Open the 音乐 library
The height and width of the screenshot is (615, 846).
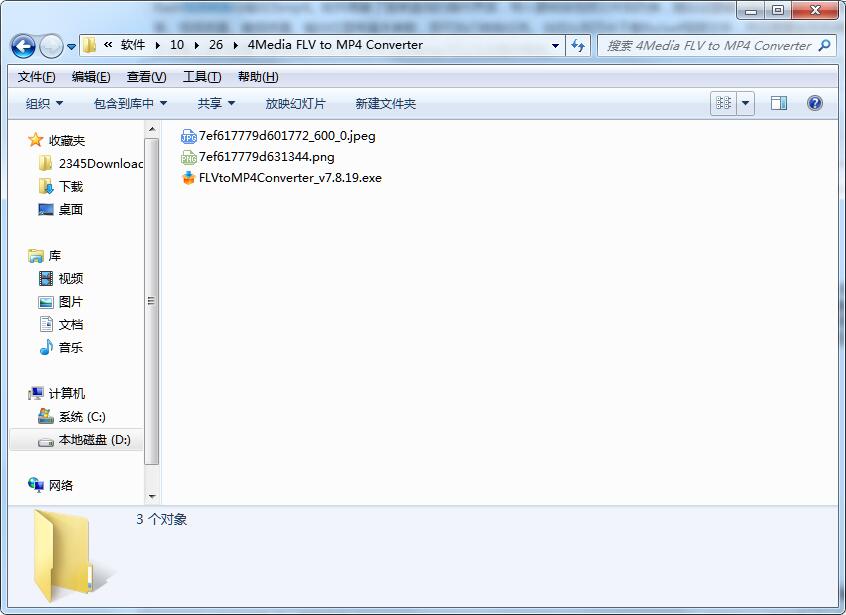[61, 347]
